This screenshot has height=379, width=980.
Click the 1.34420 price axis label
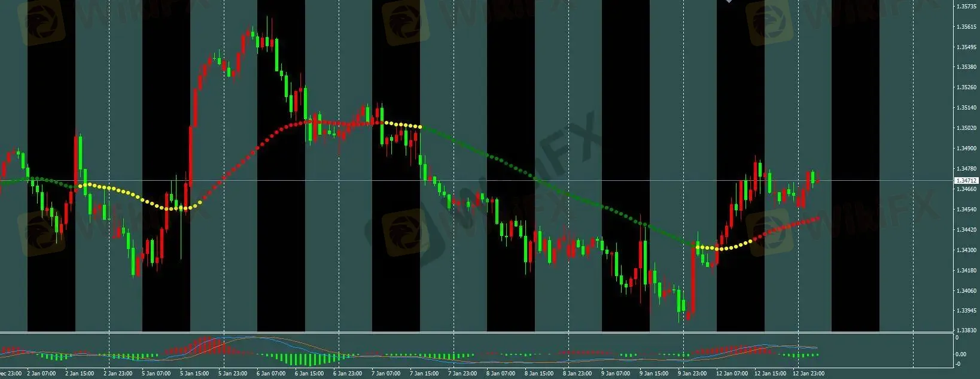click(x=966, y=230)
